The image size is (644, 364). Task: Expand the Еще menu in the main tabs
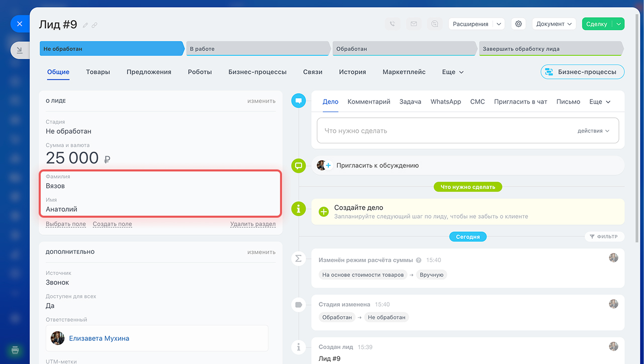coord(453,72)
